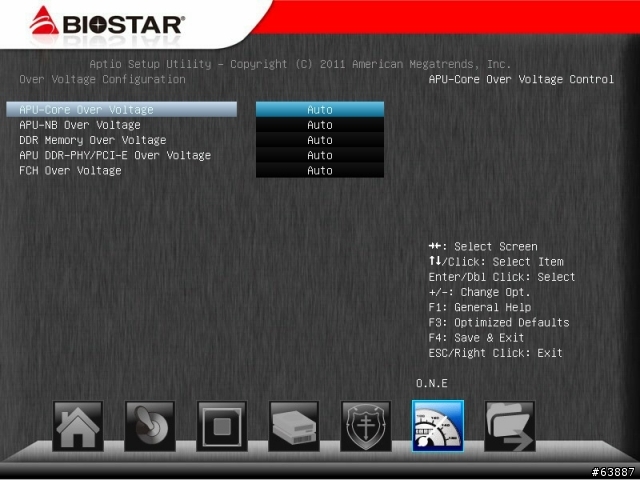Click the #63887 number at the corner
The height and width of the screenshot is (480, 640).
[x=613, y=472]
